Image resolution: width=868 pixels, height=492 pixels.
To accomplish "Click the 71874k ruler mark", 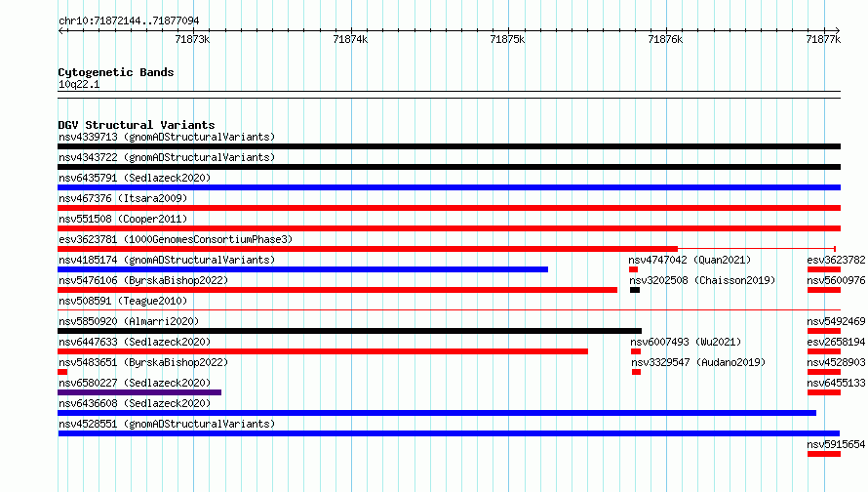I will (x=350, y=39).
